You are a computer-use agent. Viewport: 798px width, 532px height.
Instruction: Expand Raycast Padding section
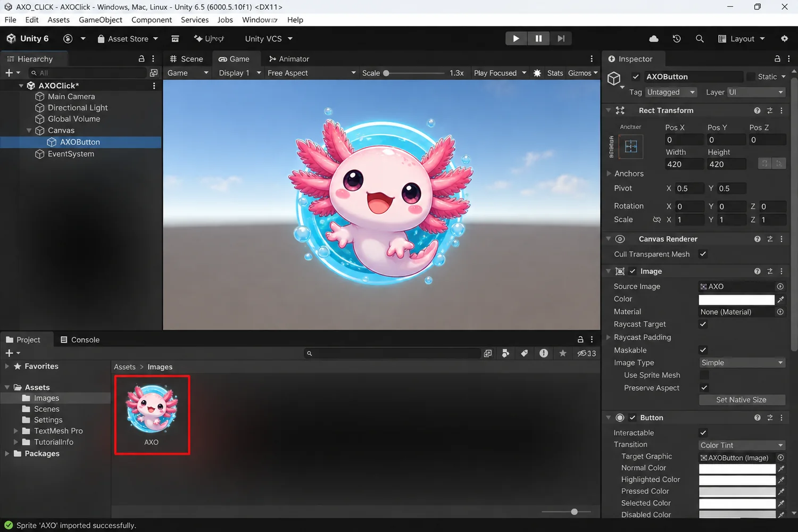609,337
